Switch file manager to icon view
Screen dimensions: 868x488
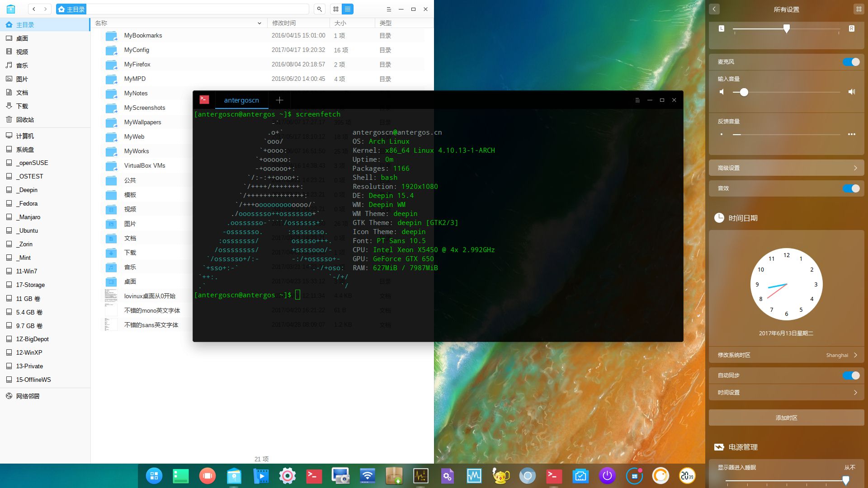[336, 9]
